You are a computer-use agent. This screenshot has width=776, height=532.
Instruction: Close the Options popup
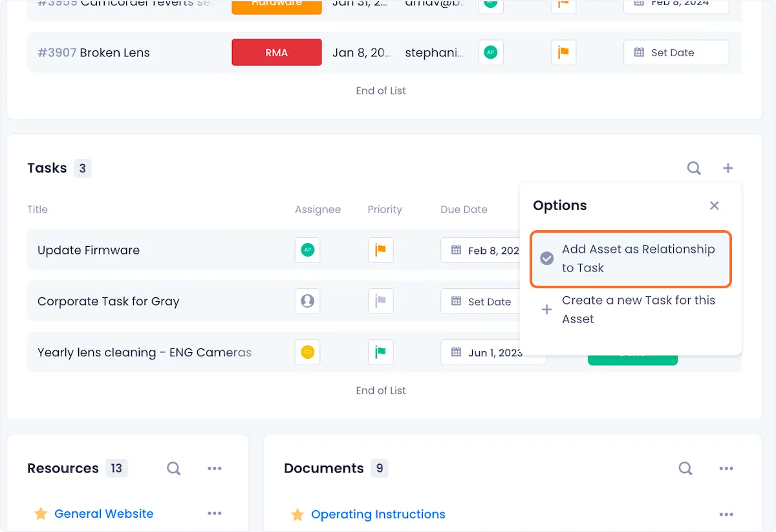715,206
